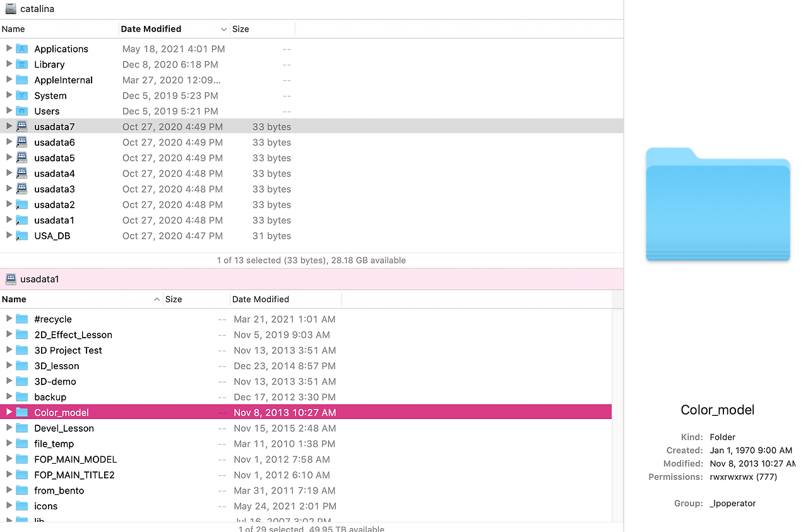
Task: Click the System folder icon
Action: pos(22,95)
